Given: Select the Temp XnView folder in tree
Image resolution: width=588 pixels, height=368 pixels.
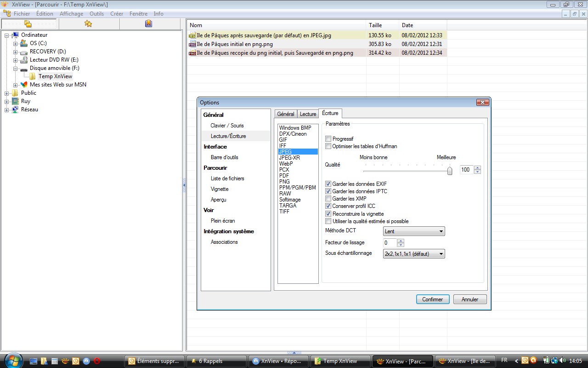Looking at the screenshot, I should (55, 76).
